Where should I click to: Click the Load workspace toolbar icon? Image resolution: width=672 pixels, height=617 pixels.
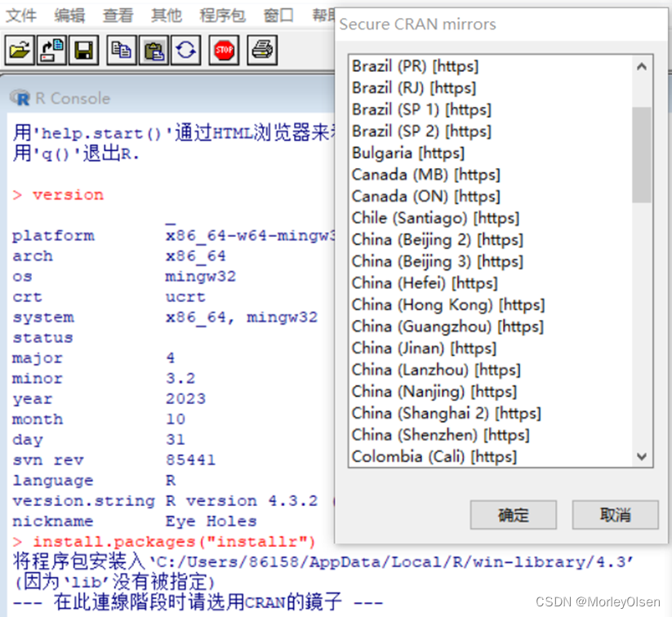click(51, 50)
